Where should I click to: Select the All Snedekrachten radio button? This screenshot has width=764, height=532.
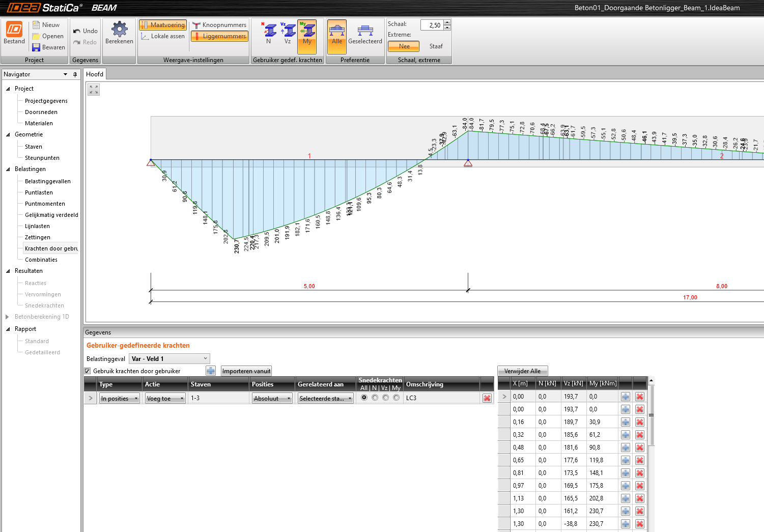coord(364,398)
